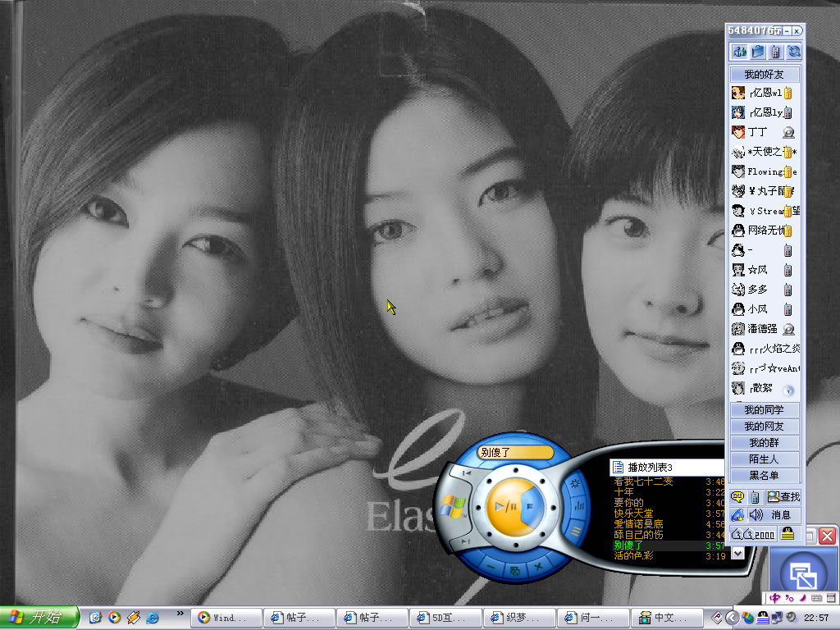The image size is (840, 630).
Task: Click the phone icon left of 查找
Action: tap(755, 497)
